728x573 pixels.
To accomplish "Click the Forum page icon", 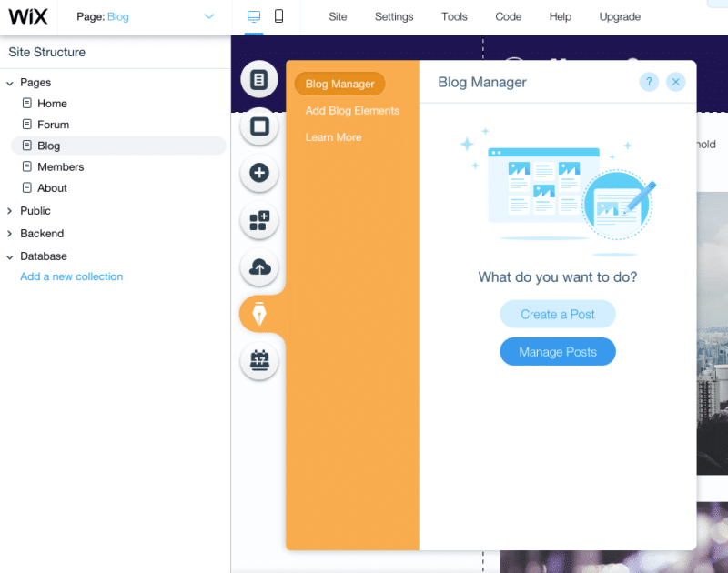I will pos(27,125).
